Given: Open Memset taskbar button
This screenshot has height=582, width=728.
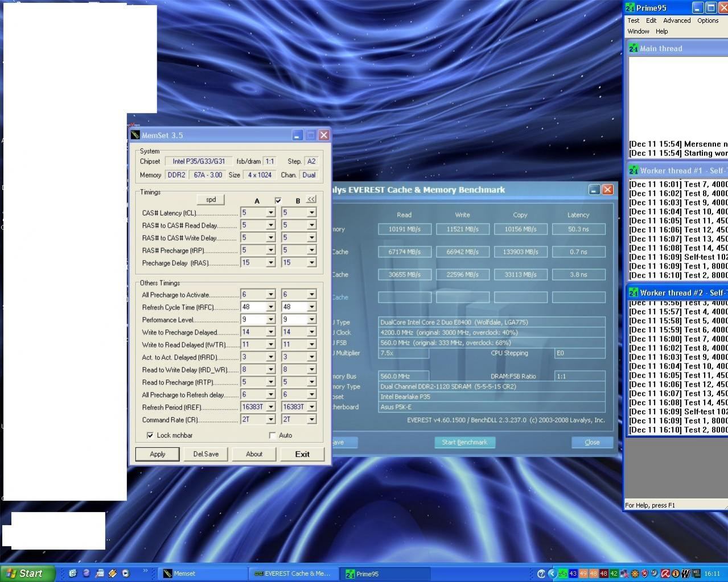Looking at the screenshot, I should tap(202, 573).
